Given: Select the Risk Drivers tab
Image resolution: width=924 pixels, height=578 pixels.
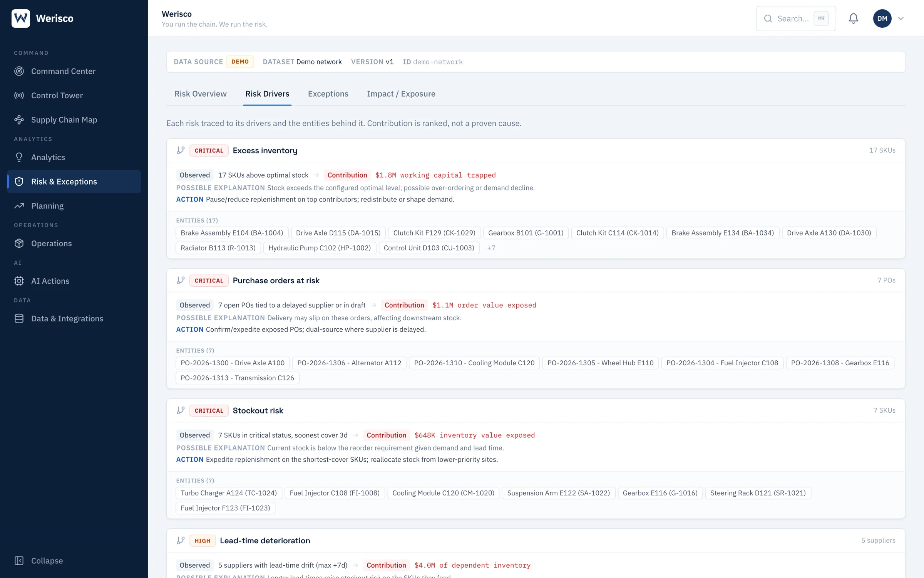Looking at the screenshot, I should pyautogui.click(x=267, y=94).
